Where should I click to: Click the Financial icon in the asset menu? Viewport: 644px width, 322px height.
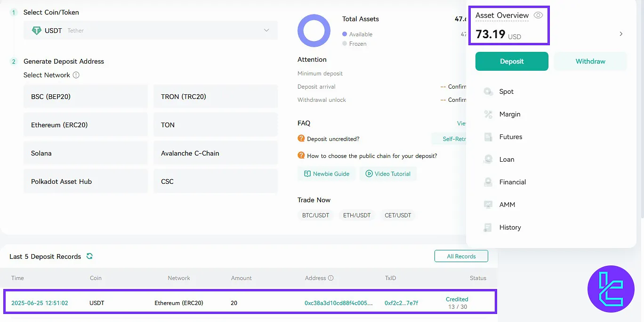click(488, 182)
